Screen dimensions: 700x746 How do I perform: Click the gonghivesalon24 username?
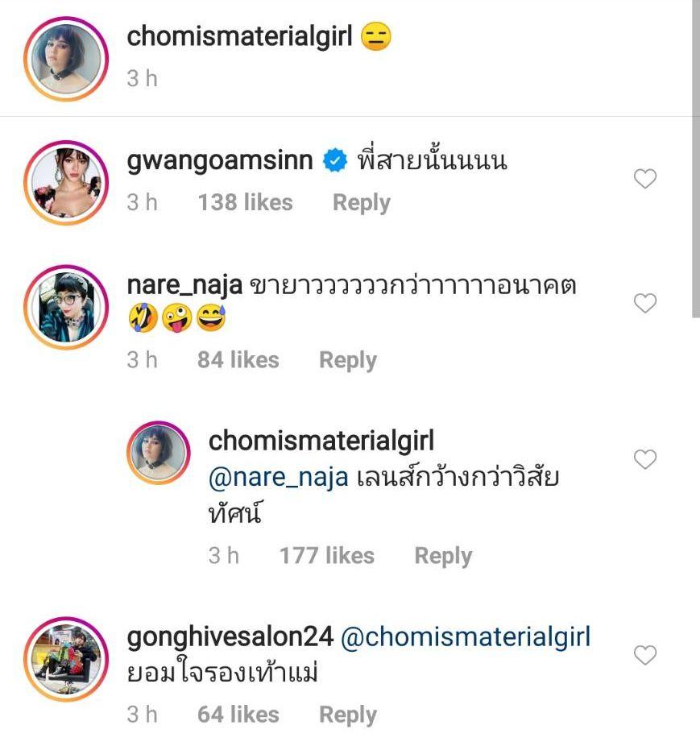tap(230, 637)
